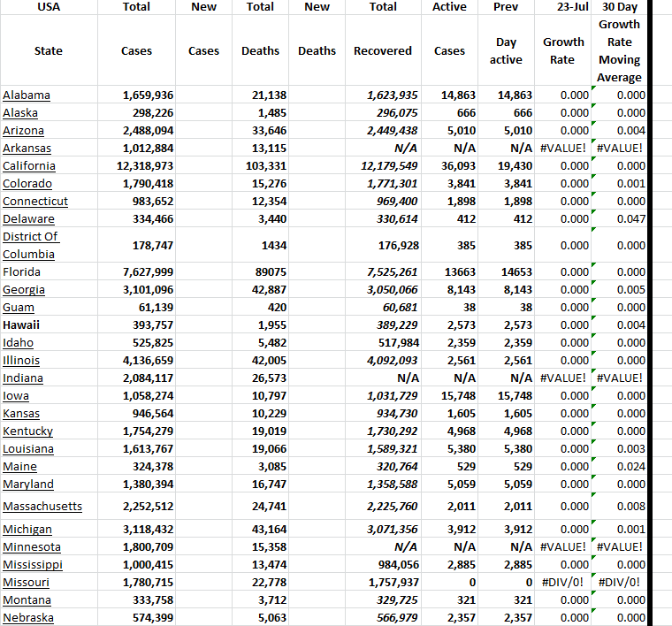The width and height of the screenshot is (672, 626).
Task: Open the Alabama state link
Action: 27,95
